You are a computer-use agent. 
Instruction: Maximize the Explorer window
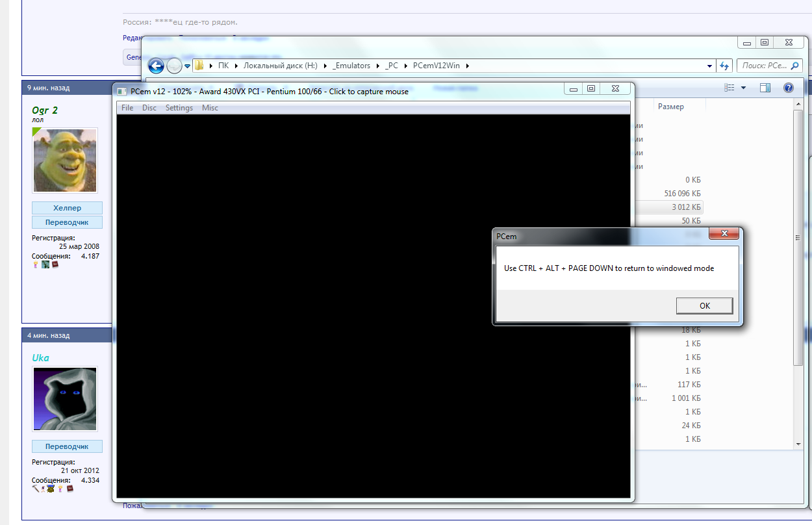(765, 42)
